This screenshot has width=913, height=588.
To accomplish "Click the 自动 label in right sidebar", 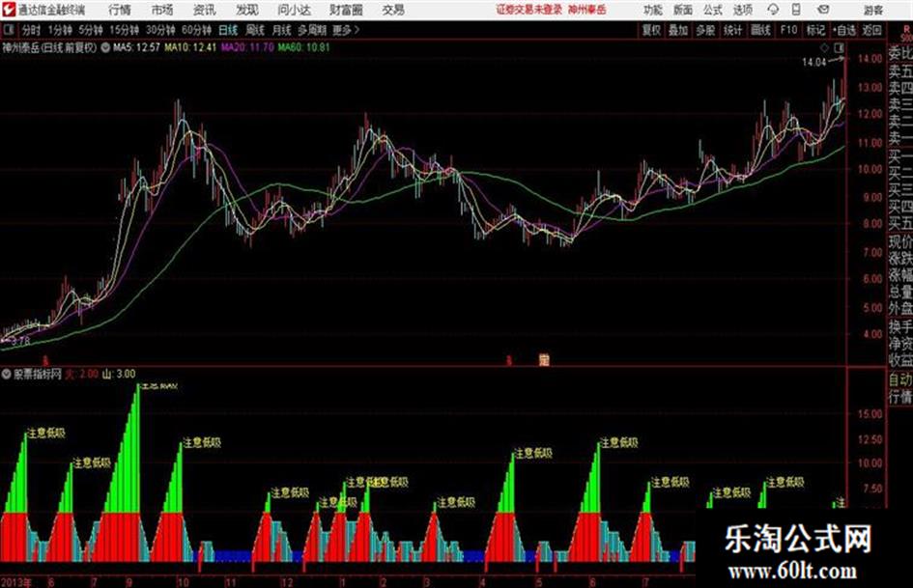I will pos(900,379).
